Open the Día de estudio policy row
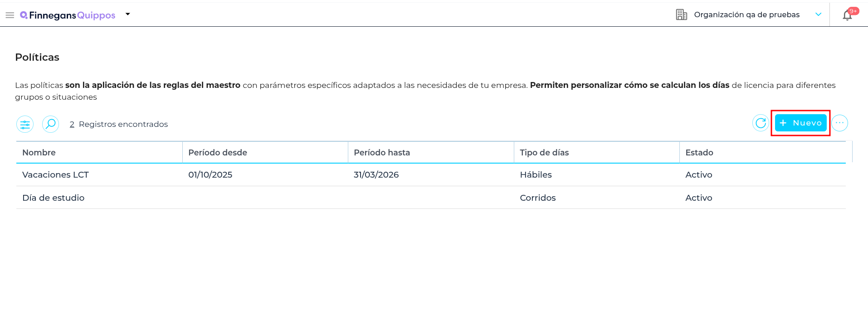This screenshot has width=868, height=319. point(54,198)
